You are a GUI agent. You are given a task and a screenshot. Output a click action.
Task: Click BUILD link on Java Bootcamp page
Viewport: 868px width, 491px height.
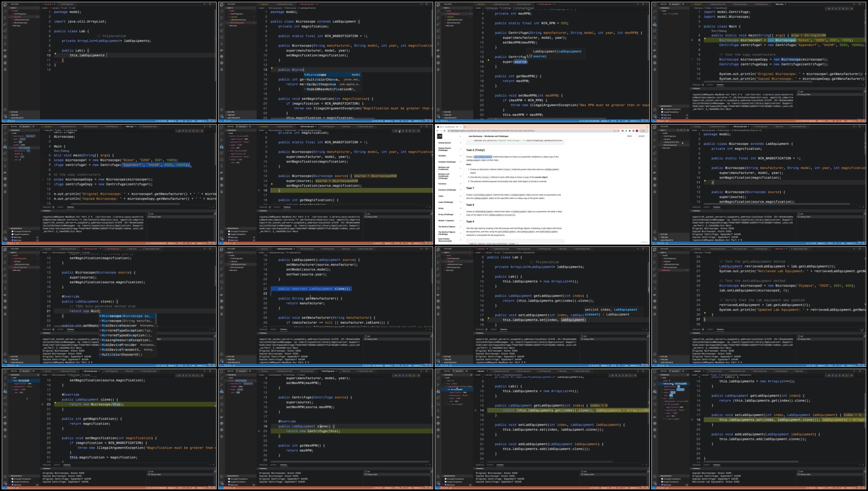[630, 136]
